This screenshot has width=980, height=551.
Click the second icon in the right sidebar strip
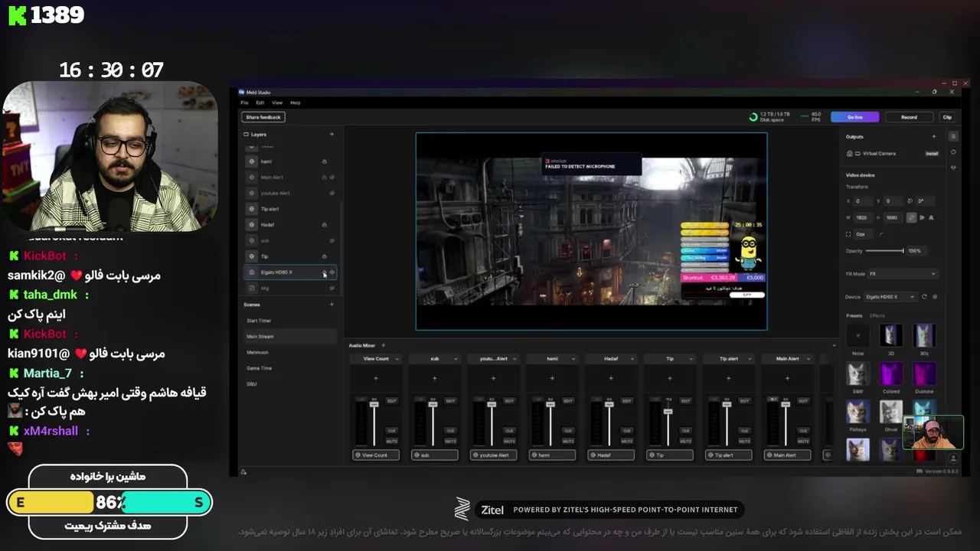[953, 152]
